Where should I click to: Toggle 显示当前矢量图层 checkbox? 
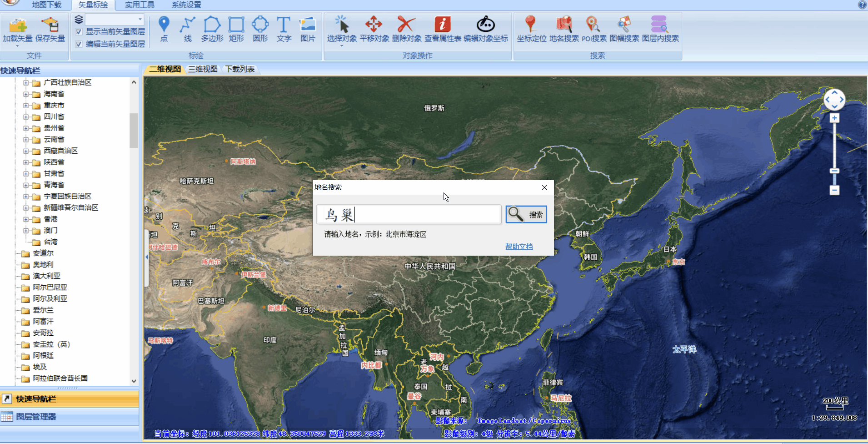[x=79, y=32]
